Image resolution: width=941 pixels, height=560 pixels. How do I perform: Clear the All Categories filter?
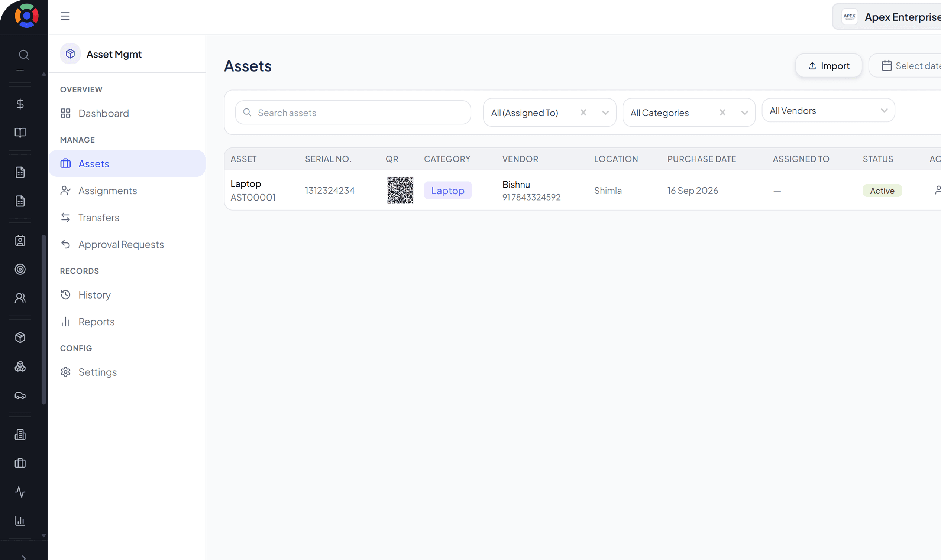tap(722, 113)
